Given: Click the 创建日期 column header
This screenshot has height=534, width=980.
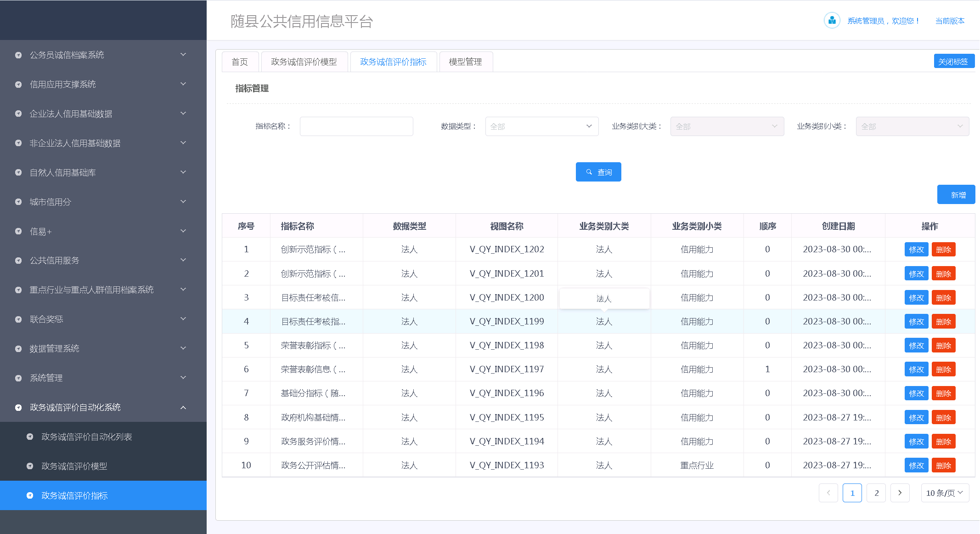Looking at the screenshot, I should tap(838, 226).
